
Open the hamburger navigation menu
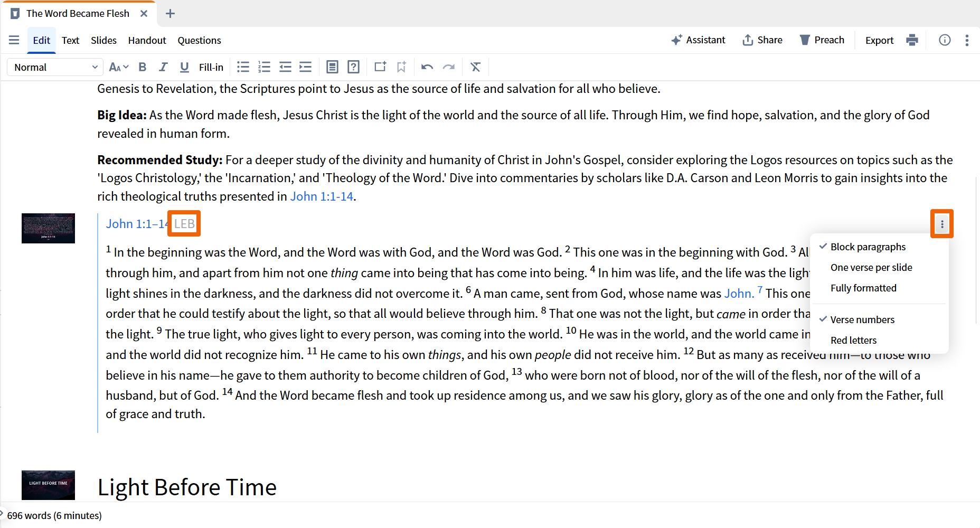coord(14,40)
